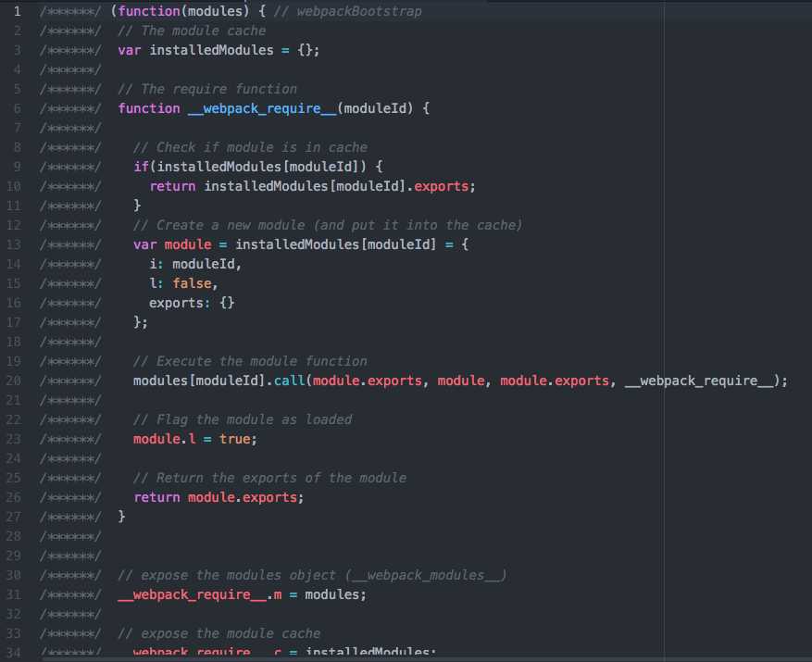The height and width of the screenshot is (662, 812).
Task: Click 'module' variable name on line 13
Action: [188, 244]
